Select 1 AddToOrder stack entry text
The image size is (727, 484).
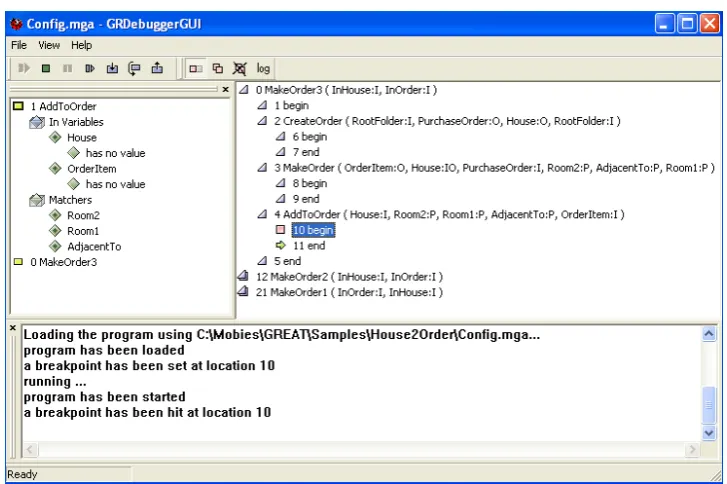[64, 106]
